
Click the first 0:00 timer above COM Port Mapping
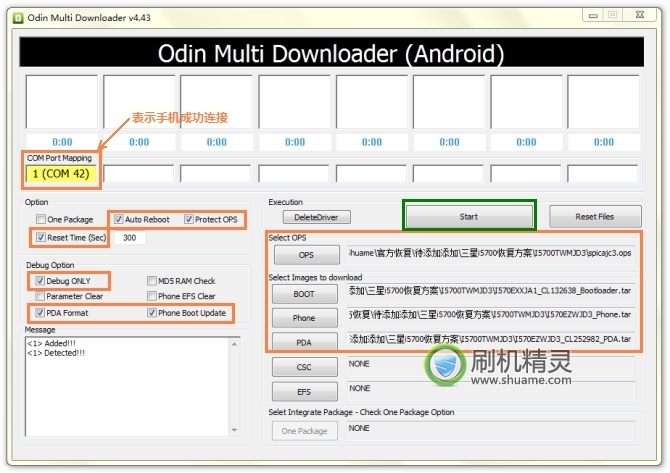point(62,142)
